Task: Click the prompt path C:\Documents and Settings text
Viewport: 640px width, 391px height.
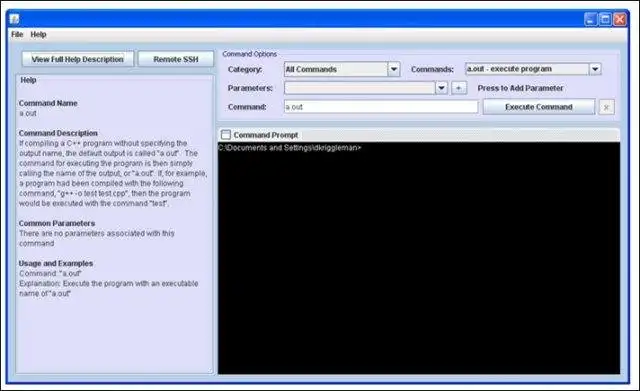Action: pos(289,148)
